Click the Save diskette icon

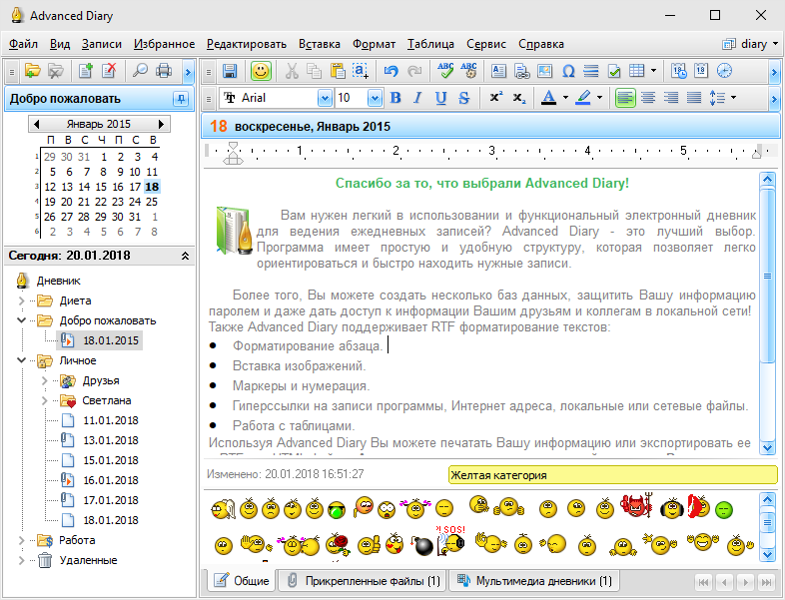point(229,71)
